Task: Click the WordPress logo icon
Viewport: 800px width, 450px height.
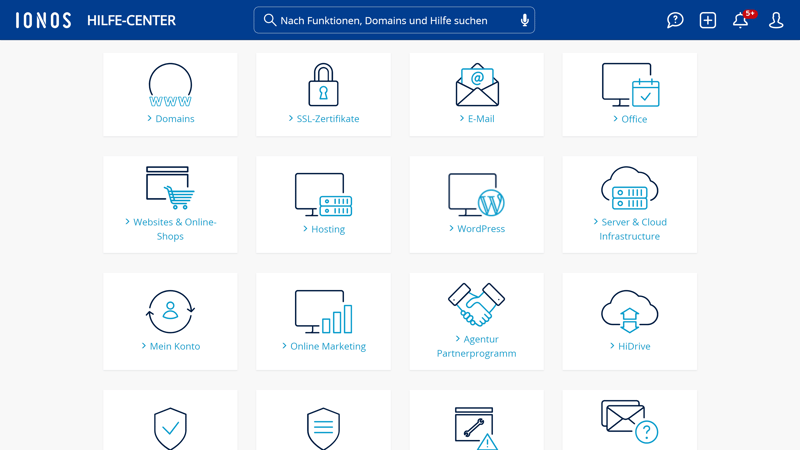Action: tap(477, 195)
